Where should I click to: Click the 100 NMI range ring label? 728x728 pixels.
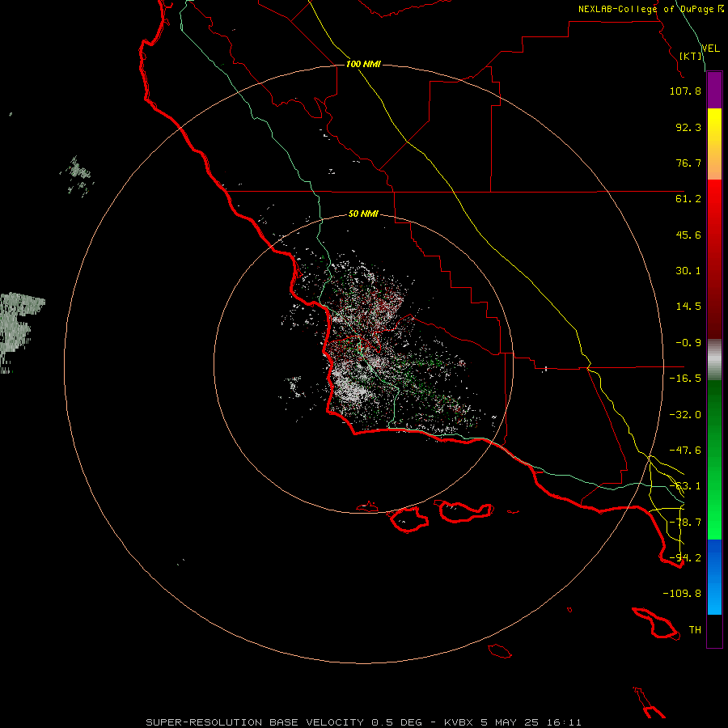coord(363,64)
